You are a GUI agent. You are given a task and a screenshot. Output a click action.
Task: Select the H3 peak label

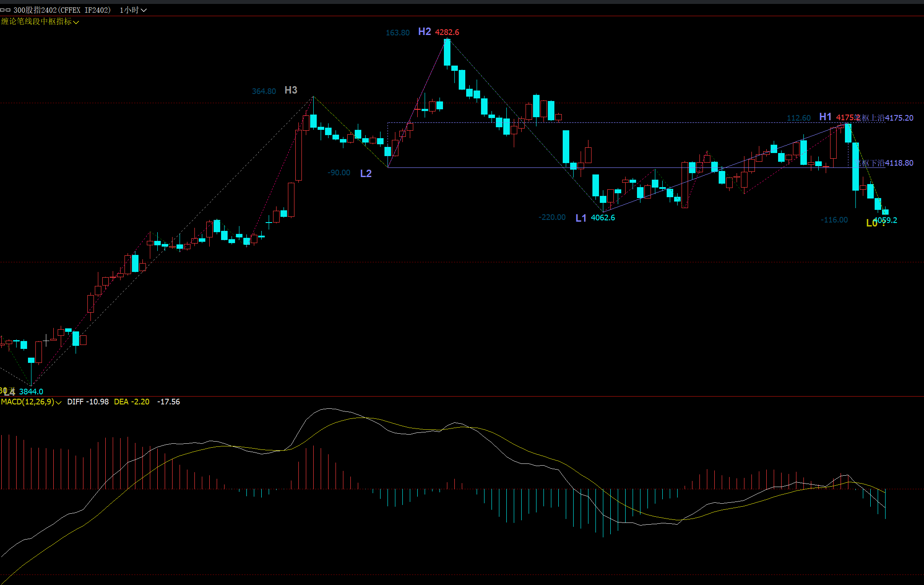[291, 90]
